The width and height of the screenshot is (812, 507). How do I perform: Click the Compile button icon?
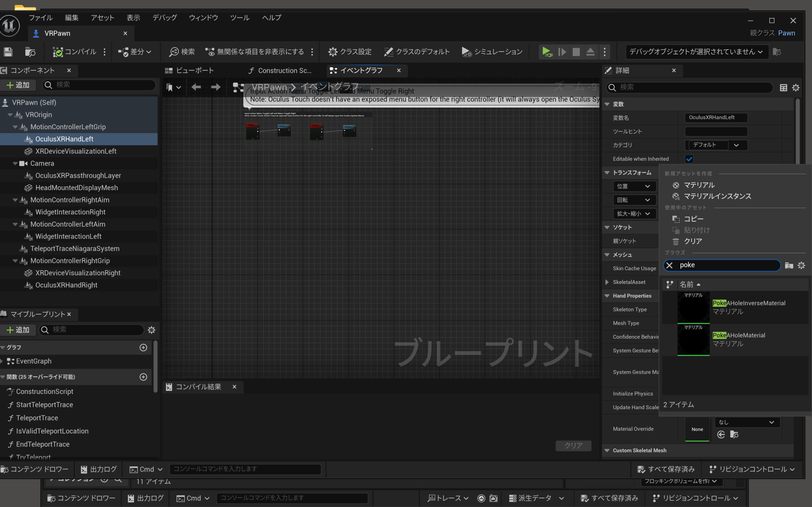58,52
